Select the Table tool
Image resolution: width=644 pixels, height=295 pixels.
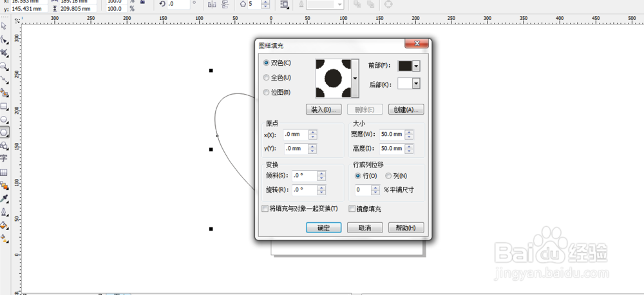(x=4, y=172)
